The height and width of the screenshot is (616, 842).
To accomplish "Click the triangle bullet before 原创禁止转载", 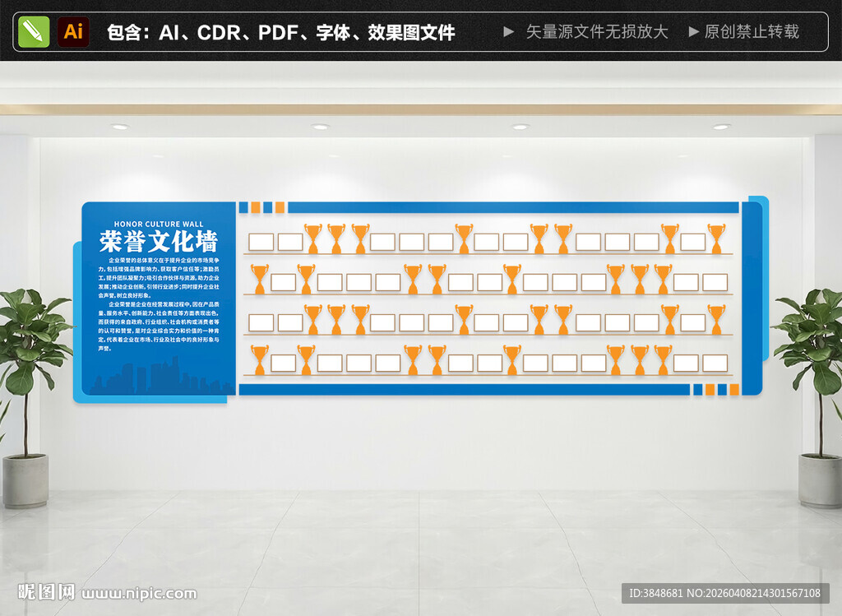I will [x=694, y=32].
